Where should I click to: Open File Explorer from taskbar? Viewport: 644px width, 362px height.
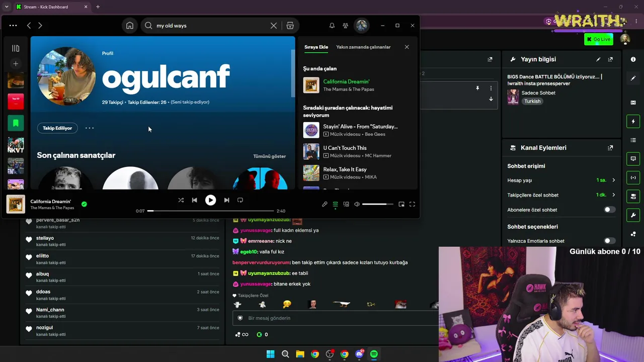(300, 354)
